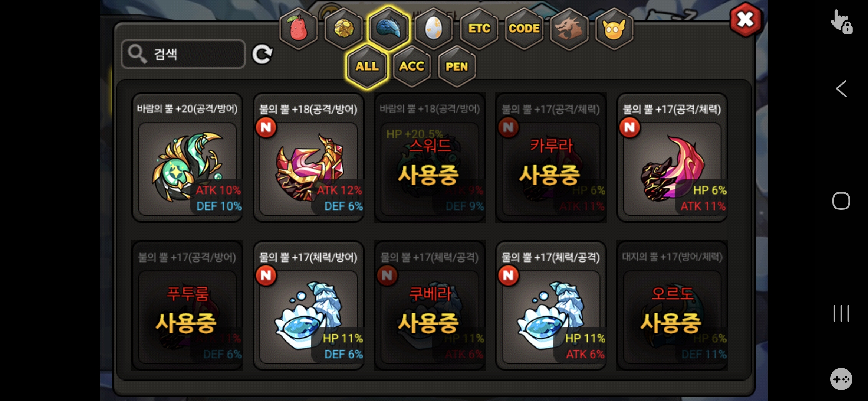Choose the 물의 뿔 +17 (체력/방어) item
Viewport: 868px width, 401px height.
click(x=309, y=306)
